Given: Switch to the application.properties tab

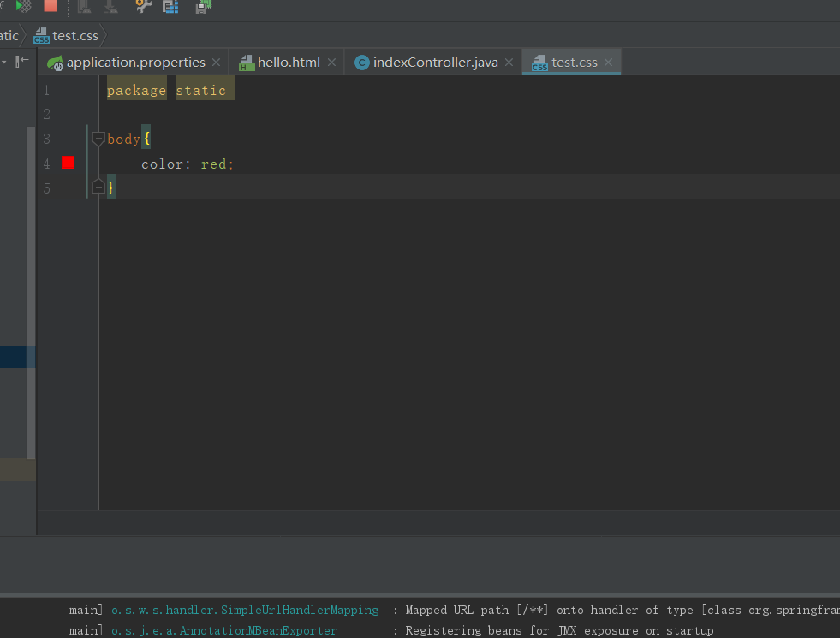Looking at the screenshot, I should click(x=135, y=63).
